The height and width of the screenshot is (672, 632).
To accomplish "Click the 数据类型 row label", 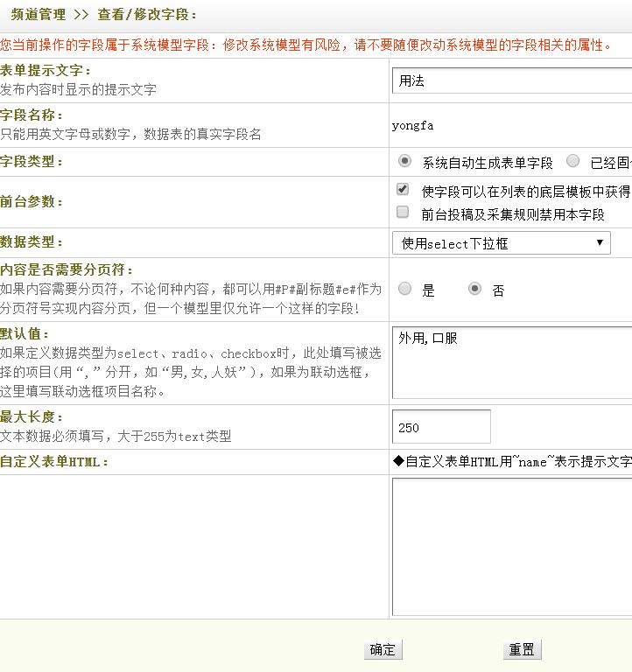I will 32,242.
